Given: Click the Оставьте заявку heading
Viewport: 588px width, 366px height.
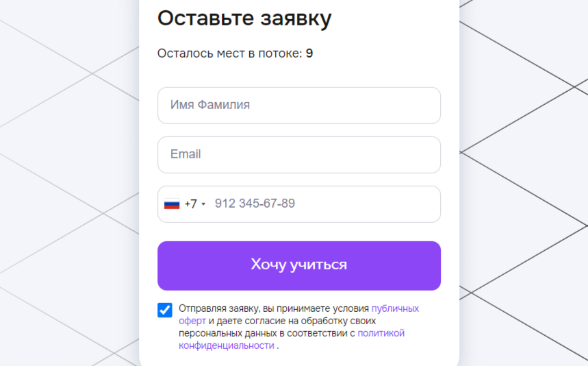Looking at the screenshot, I should 244,19.
